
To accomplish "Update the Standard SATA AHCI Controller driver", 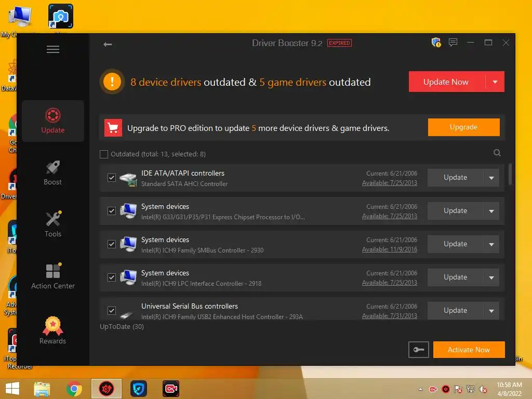I will click(x=455, y=178).
